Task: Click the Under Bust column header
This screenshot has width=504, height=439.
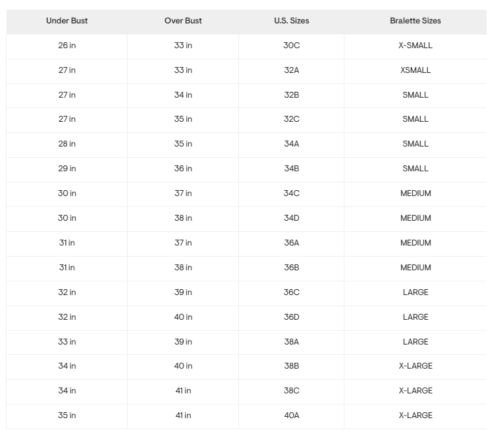Action: (67, 21)
